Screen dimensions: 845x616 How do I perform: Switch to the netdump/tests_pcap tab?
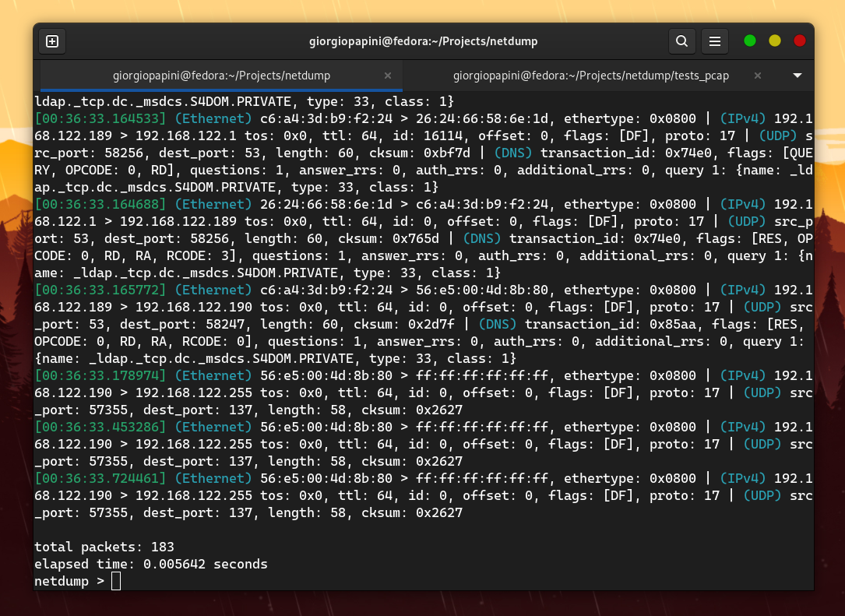point(590,76)
